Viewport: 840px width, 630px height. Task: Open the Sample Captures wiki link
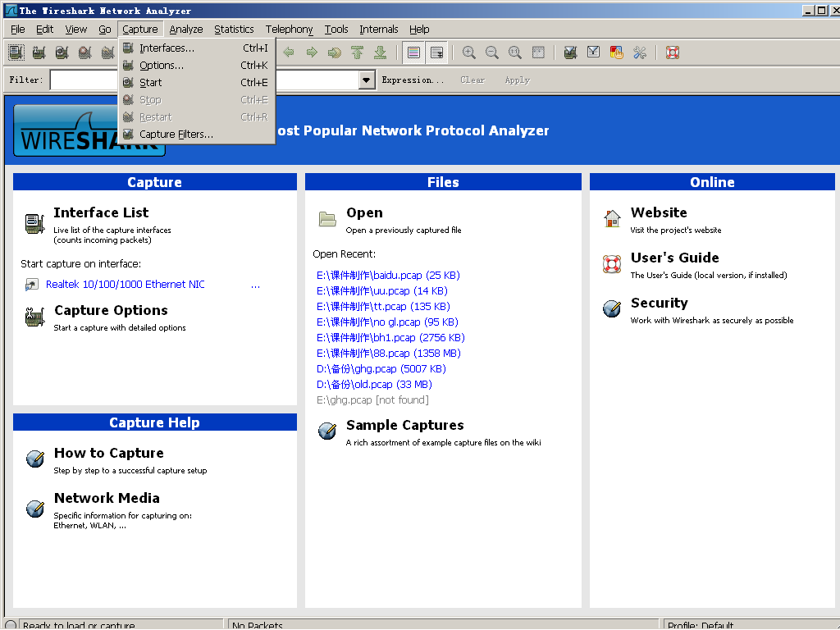click(404, 425)
